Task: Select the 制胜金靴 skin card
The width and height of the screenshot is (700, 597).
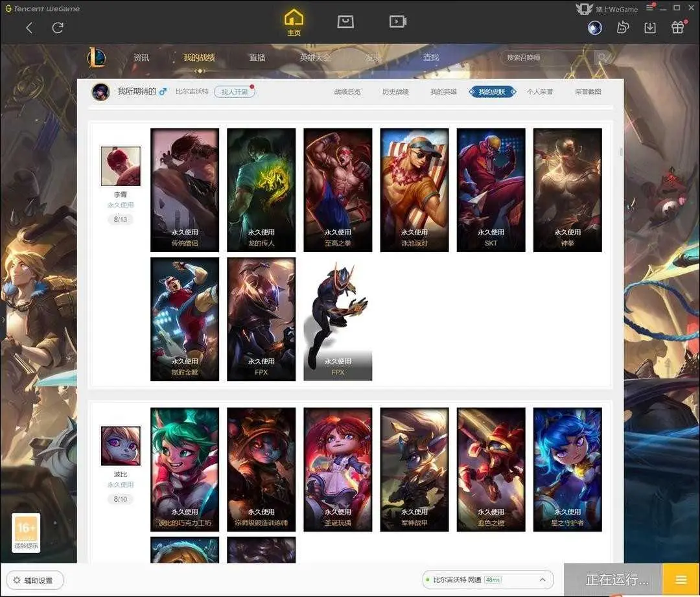Action: click(x=185, y=320)
